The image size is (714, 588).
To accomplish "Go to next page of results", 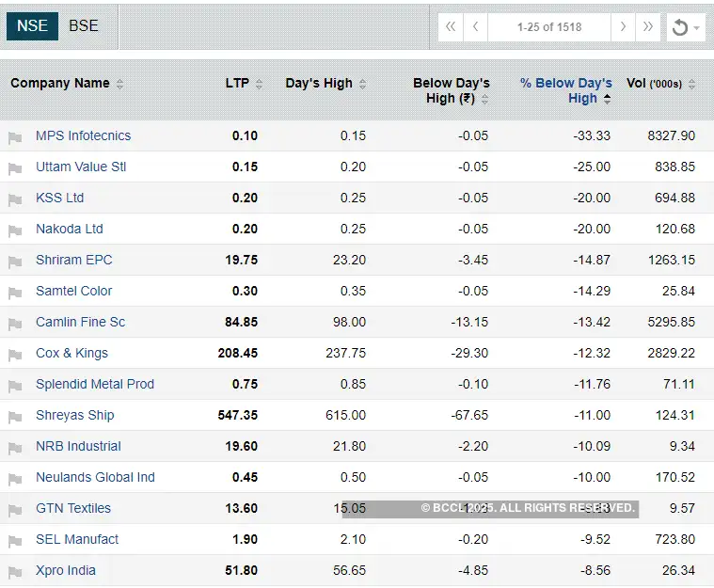I will pyautogui.click(x=623, y=27).
